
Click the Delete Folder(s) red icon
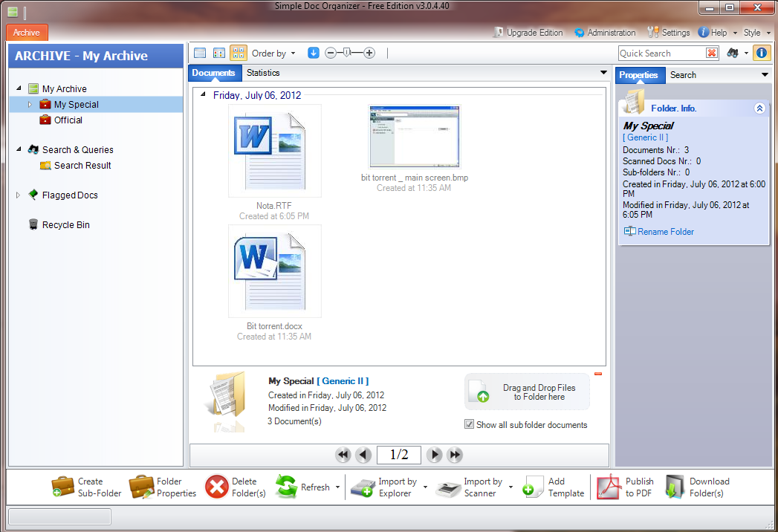point(216,487)
